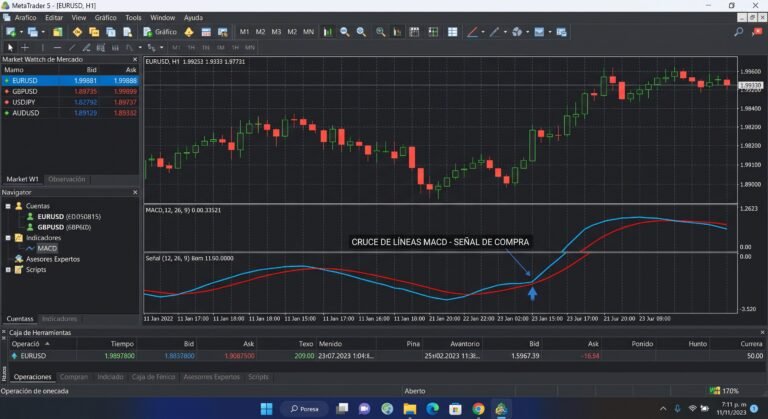This screenshot has height=419, width=768.
Task: Select the red angle line drawing tool
Action: point(472,32)
